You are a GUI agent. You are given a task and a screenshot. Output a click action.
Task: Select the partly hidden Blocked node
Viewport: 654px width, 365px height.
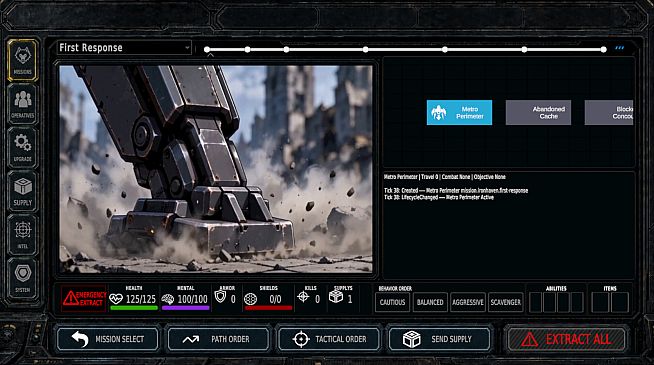point(609,113)
